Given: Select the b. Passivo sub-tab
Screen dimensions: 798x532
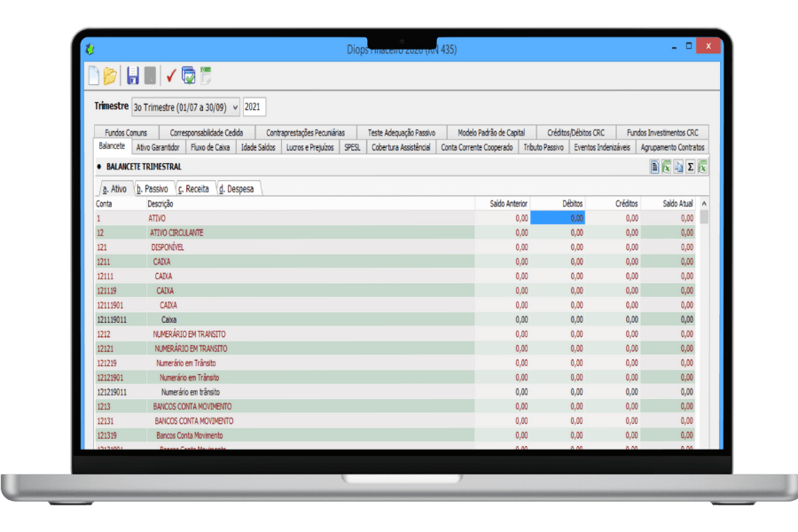Looking at the screenshot, I should tap(153, 189).
